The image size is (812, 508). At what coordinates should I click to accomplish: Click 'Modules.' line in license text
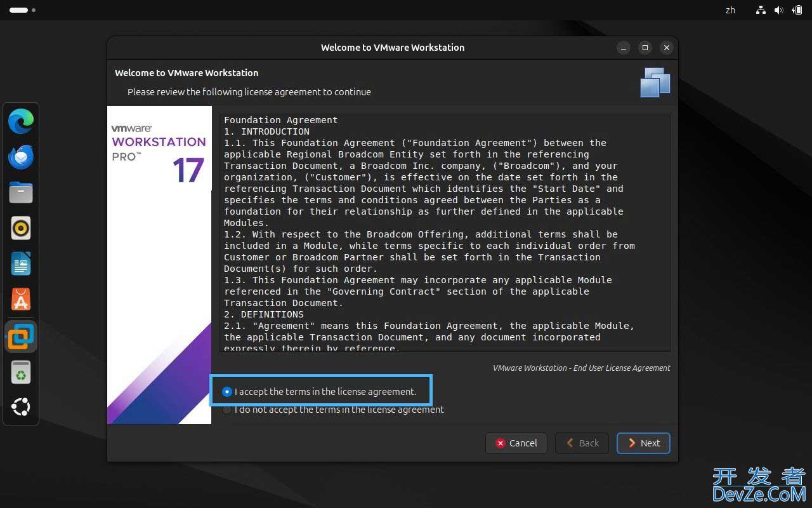pyautogui.click(x=247, y=223)
